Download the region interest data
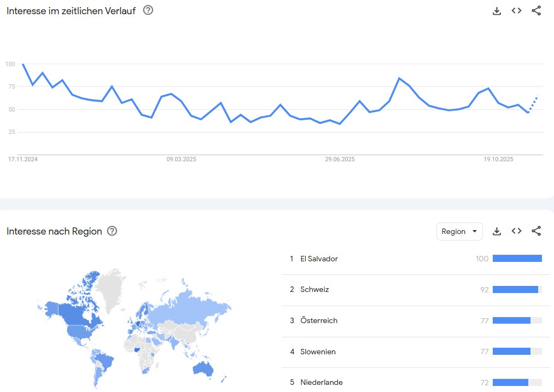This screenshot has height=392, width=554. click(497, 231)
